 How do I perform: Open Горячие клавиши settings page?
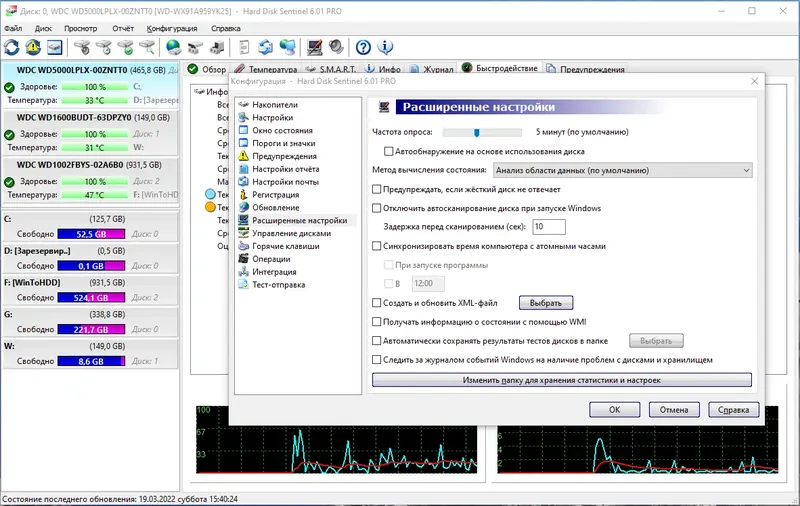(x=286, y=246)
